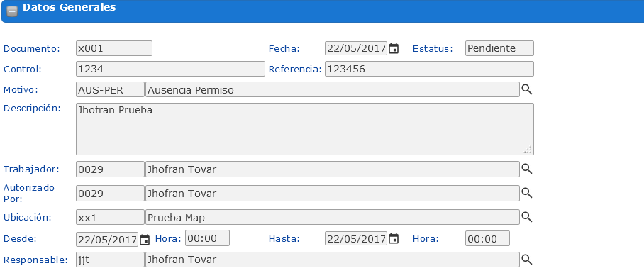Click the Fecha: label

(x=284, y=48)
